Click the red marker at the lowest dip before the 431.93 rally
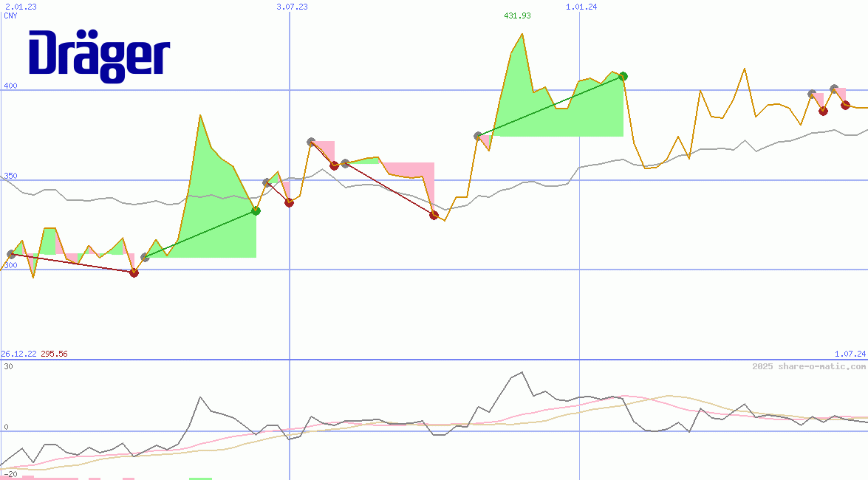The width and height of the screenshot is (868, 480). [434, 215]
